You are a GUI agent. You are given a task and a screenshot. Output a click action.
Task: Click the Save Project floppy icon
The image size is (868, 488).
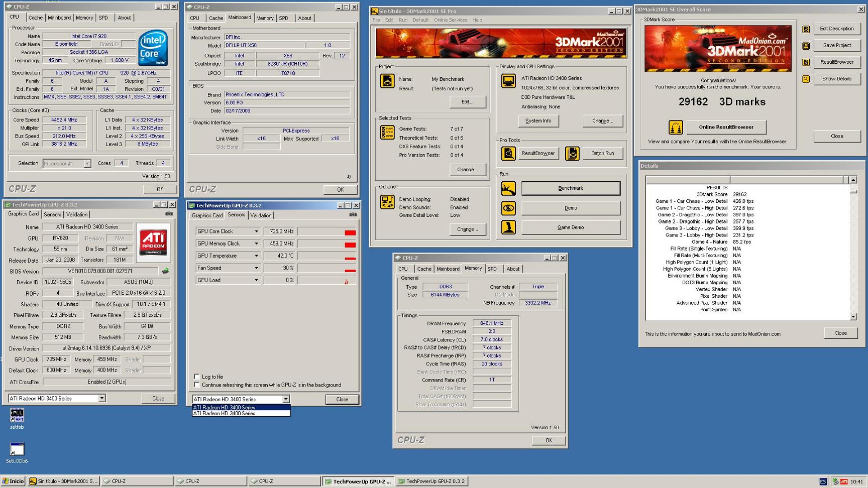point(806,46)
